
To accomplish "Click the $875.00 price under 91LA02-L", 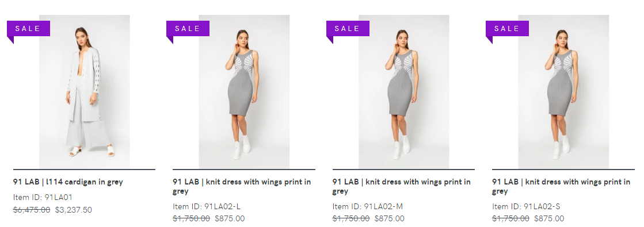I will [230, 218].
